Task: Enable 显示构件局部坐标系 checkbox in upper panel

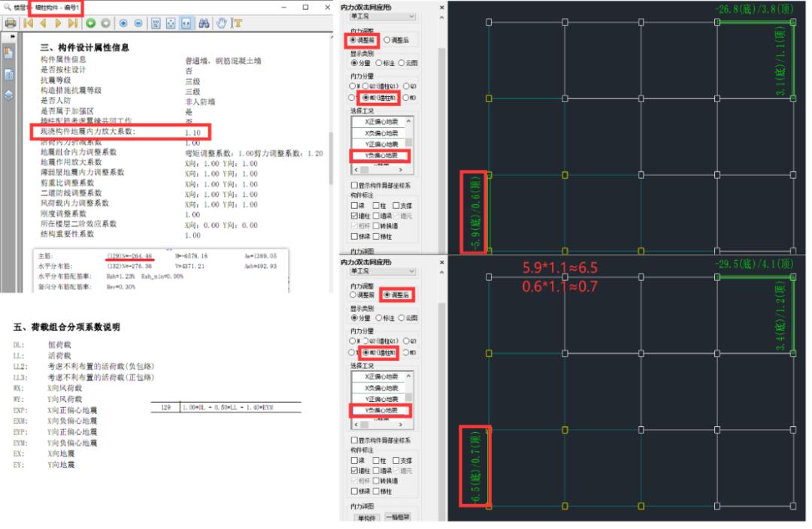Action: (354, 185)
